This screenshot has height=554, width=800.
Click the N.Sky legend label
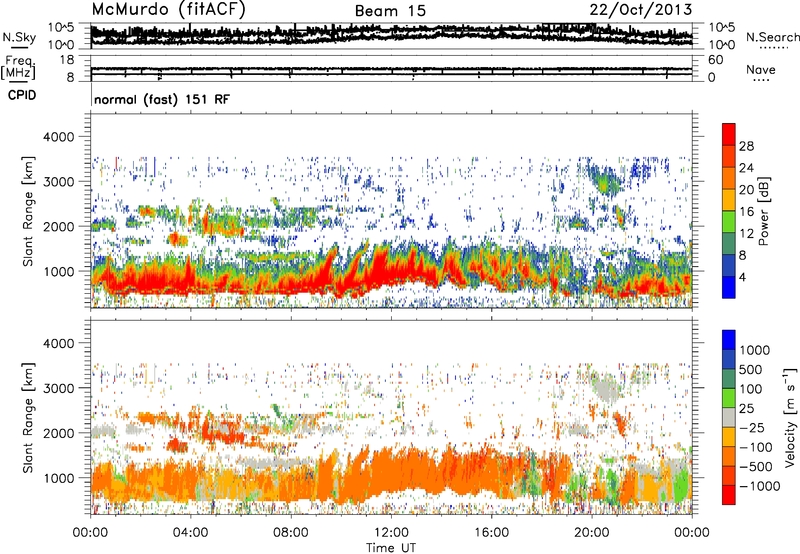pyautogui.click(x=19, y=37)
